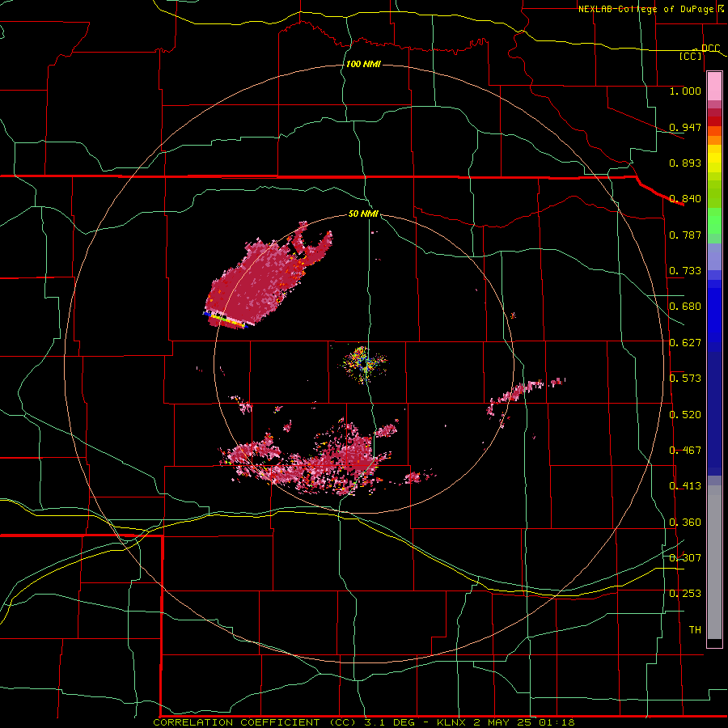The image size is (728, 728).
Task: Click the 0.253 color scale value
Action: click(685, 594)
